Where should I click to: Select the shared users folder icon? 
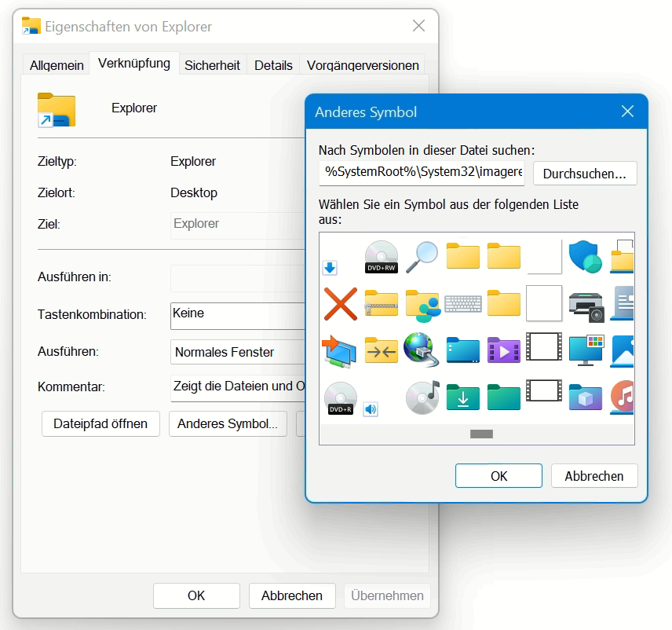click(x=422, y=305)
